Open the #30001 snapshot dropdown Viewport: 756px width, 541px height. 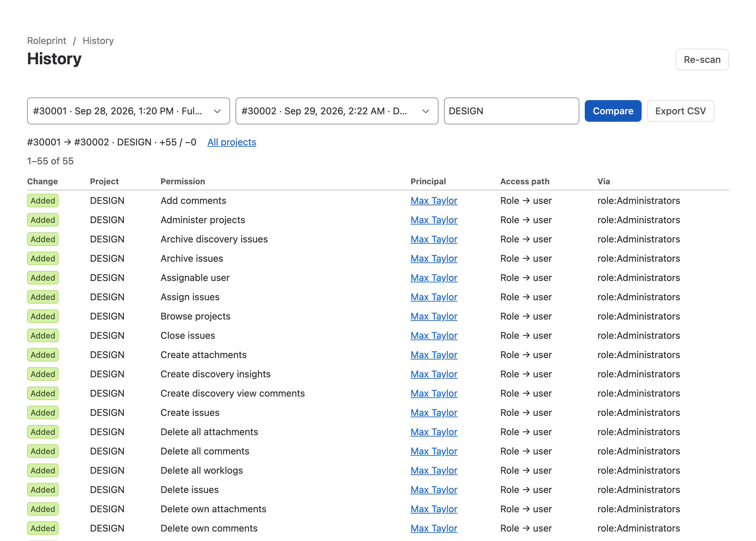point(128,111)
